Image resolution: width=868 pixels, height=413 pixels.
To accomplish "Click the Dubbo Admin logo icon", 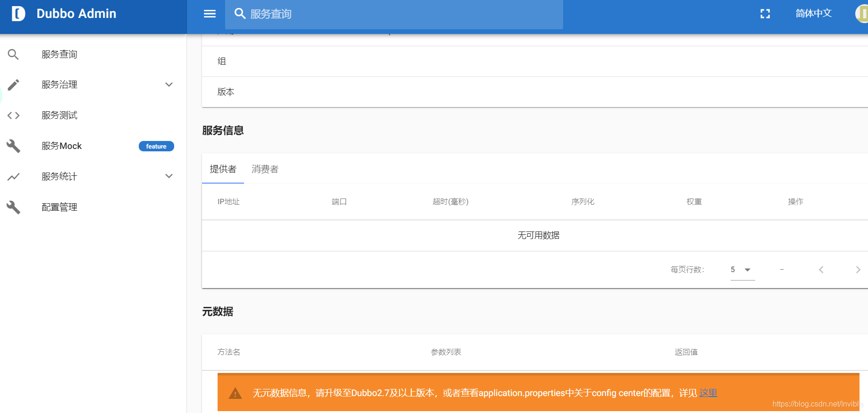I will (18, 14).
